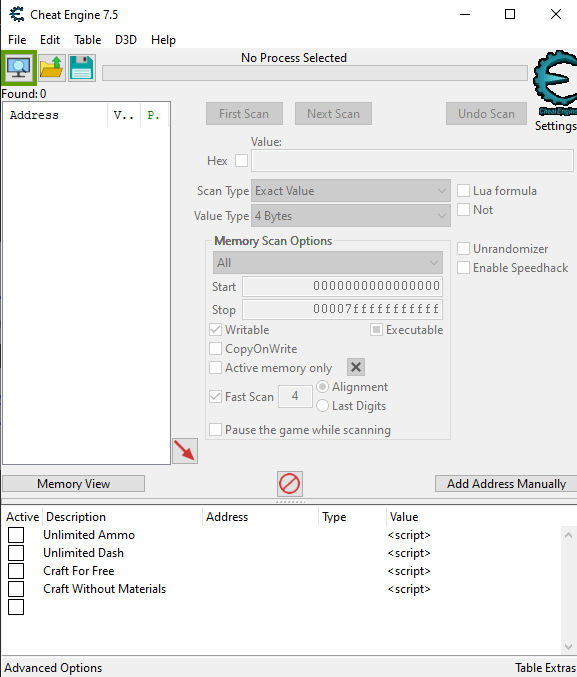The image size is (577, 677).
Task: Click the scan Value input field
Action: point(412,161)
